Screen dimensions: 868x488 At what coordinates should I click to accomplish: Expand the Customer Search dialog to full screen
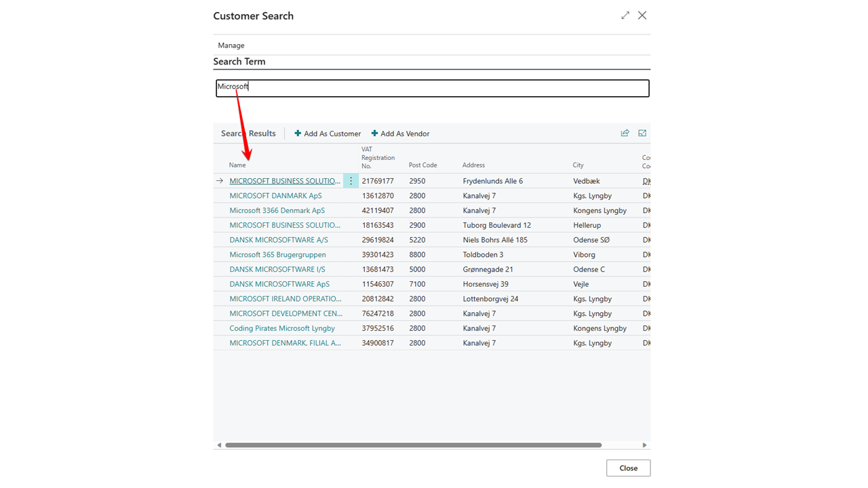click(625, 16)
